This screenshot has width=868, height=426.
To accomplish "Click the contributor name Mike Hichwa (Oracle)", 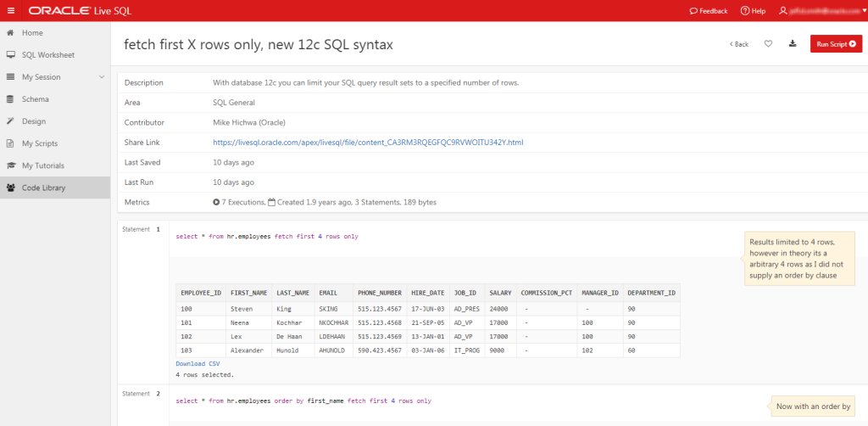I will point(249,122).
